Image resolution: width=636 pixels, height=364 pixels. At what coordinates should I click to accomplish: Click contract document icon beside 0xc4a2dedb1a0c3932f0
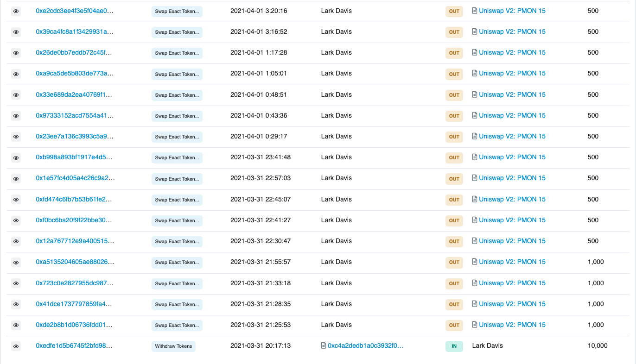(x=324, y=345)
